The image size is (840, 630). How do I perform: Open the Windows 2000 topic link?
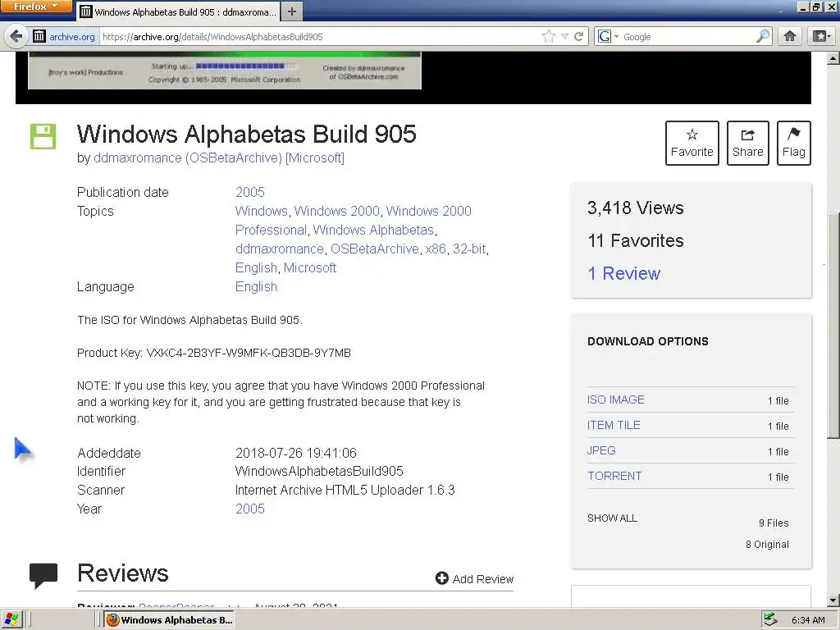click(336, 211)
